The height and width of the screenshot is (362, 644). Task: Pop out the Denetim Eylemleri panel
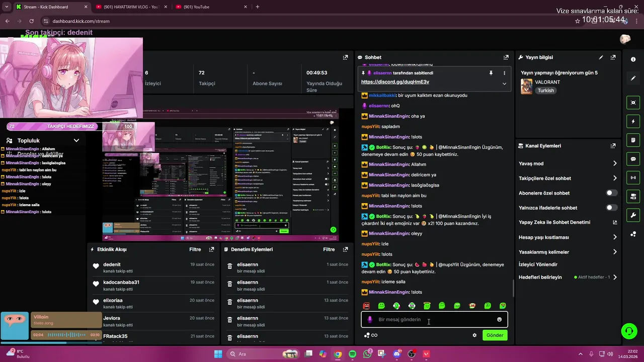345,249
